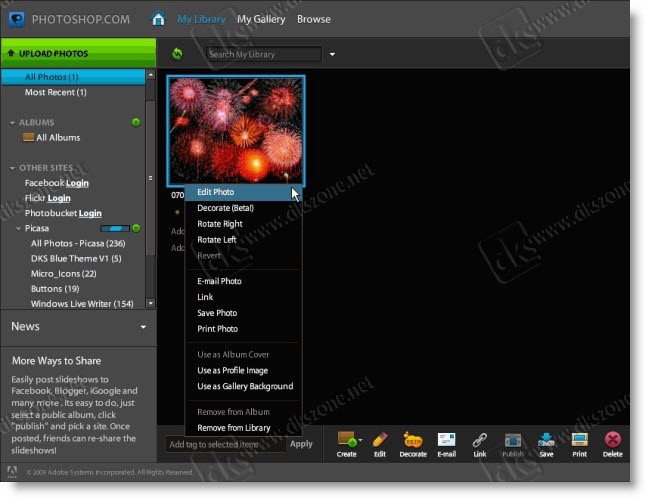Screen dimensions: 646x498
Task: Open the All Albums folder icon
Action: click(28, 137)
